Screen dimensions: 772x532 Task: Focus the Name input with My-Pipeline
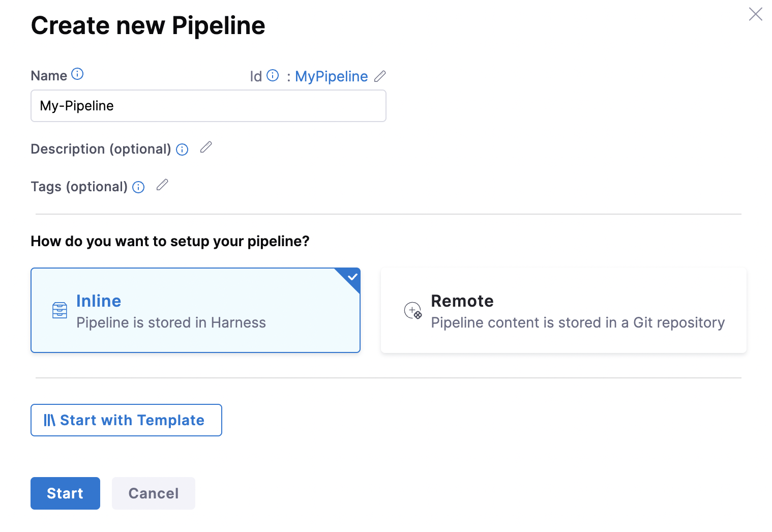(x=209, y=106)
